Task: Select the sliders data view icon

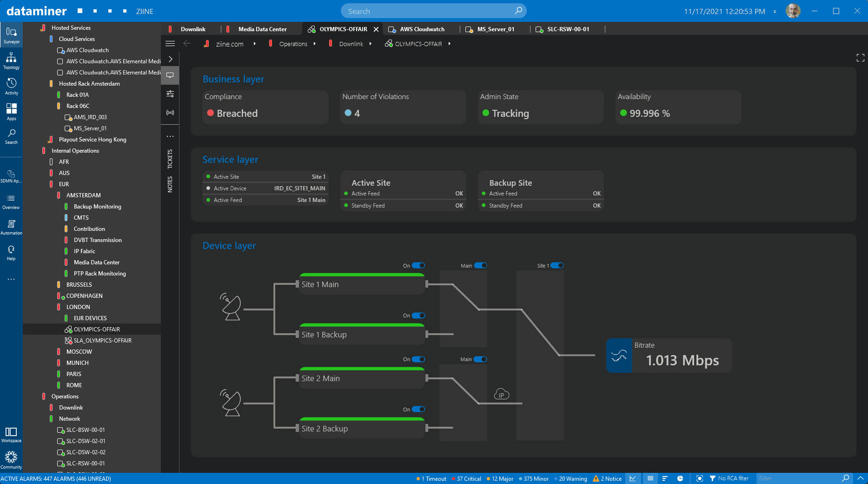Action: pos(170,94)
